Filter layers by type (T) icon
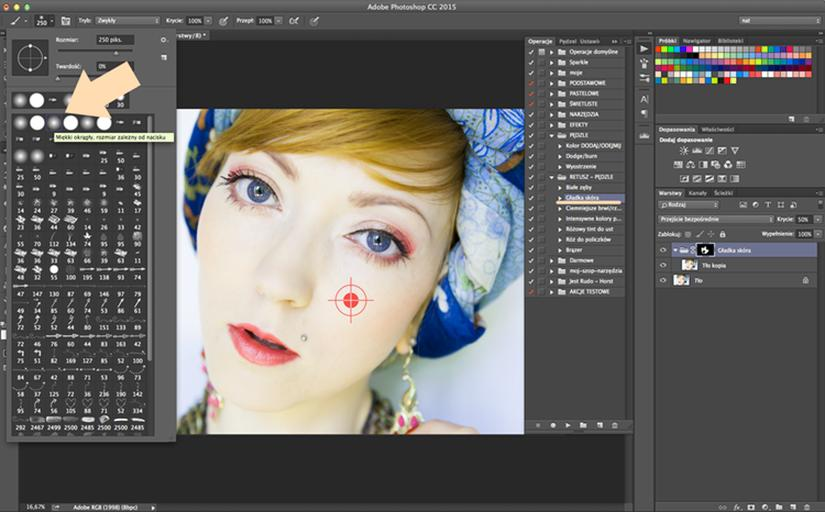This screenshot has height=512, width=825. click(x=768, y=205)
